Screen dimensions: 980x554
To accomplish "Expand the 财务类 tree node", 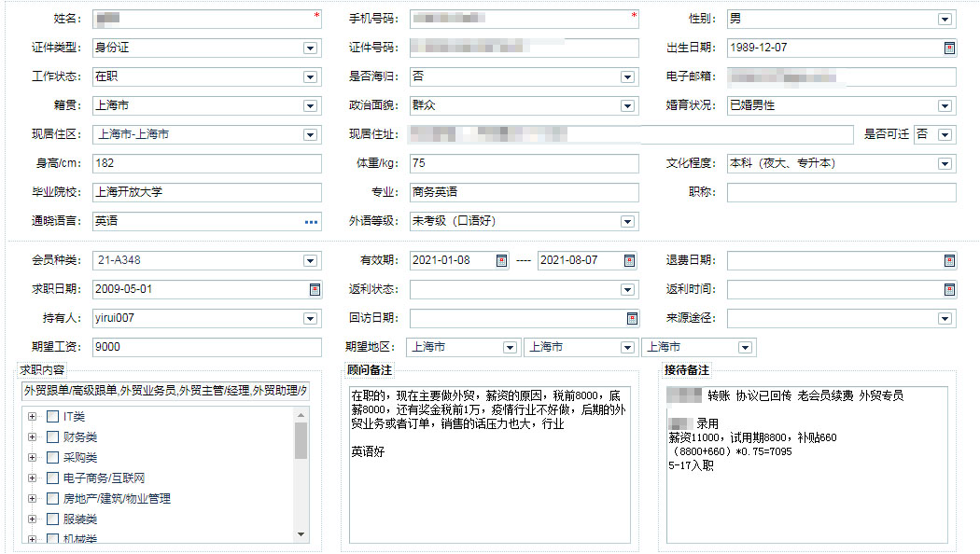I will (32, 437).
